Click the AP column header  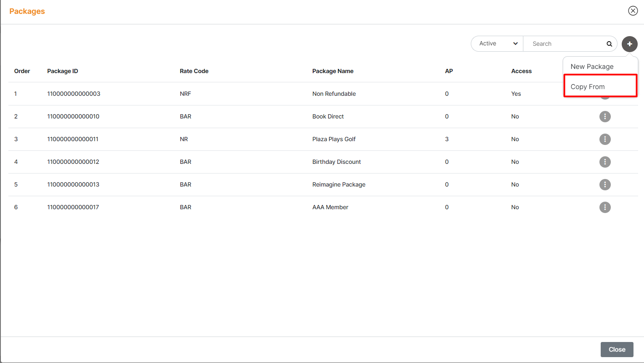[x=449, y=71]
